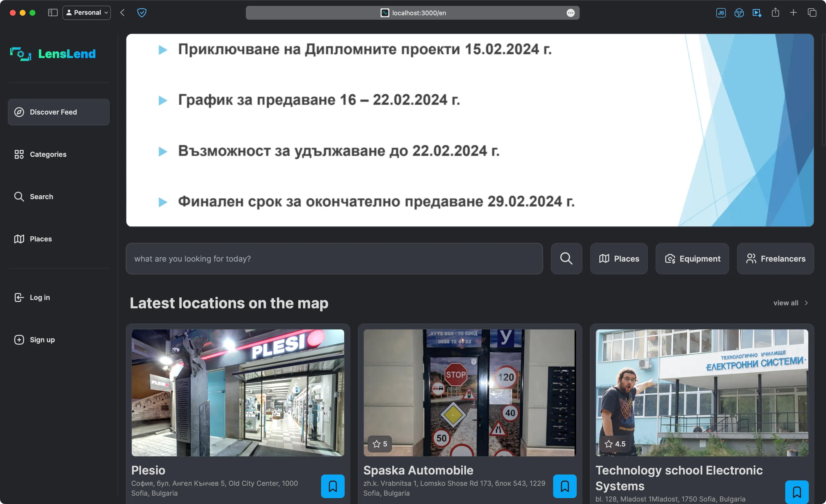The height and width of the screenshot is (504, 826).
Task: Click the cube extension icon
Action: [739, 13]
